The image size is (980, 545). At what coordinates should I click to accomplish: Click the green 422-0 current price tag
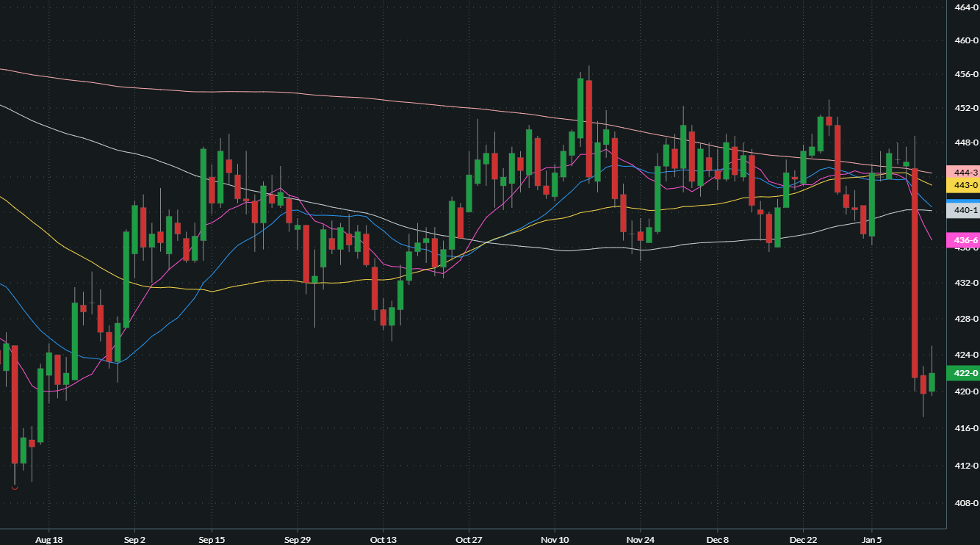(964, 373)
